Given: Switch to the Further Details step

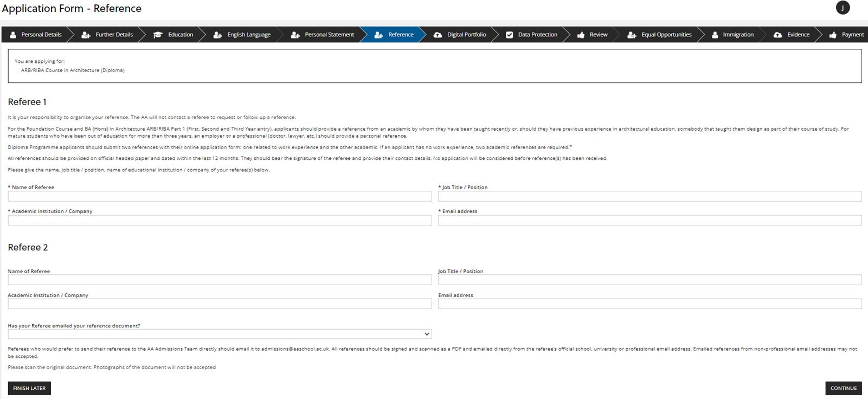Looking at the screenshot, I should (x=114, y=35).
